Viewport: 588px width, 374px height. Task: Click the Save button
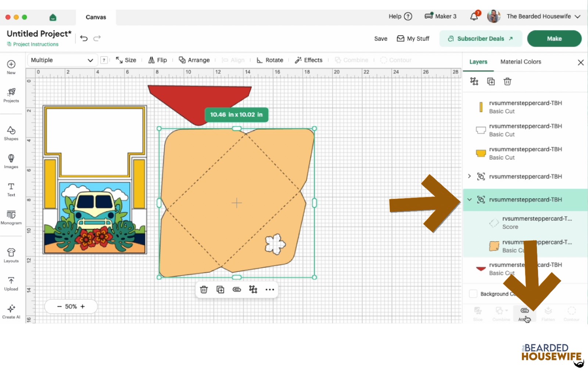point(381,39)
